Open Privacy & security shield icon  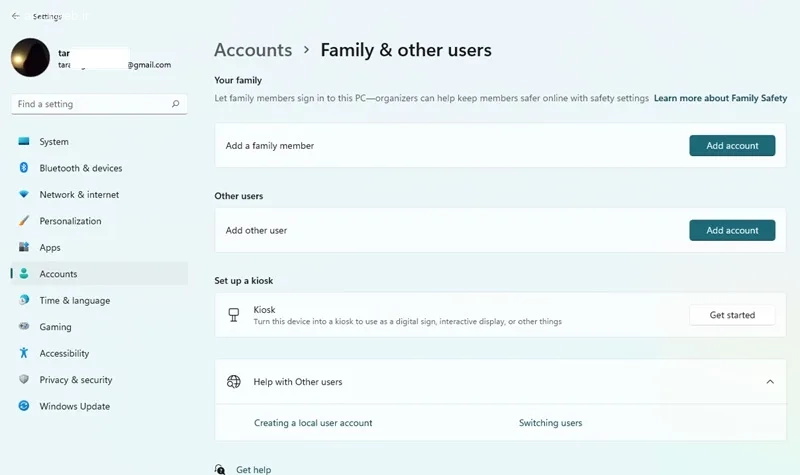(x=24, y=380)
